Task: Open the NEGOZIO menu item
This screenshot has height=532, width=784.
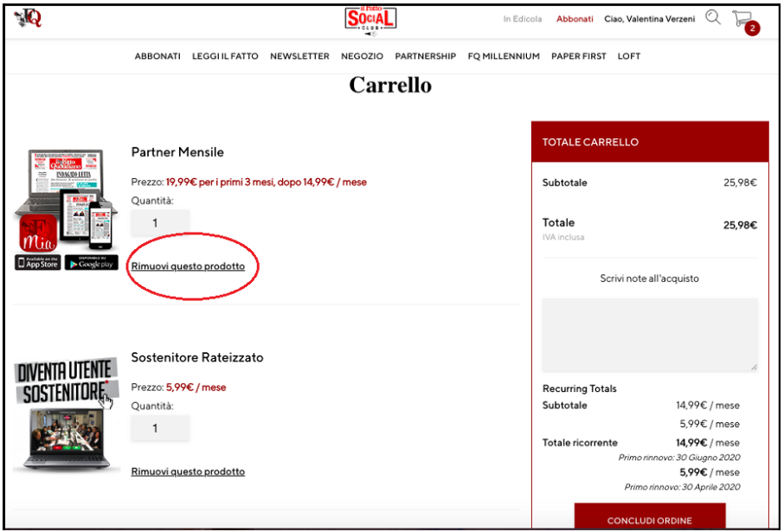Action: click(362, 56)
